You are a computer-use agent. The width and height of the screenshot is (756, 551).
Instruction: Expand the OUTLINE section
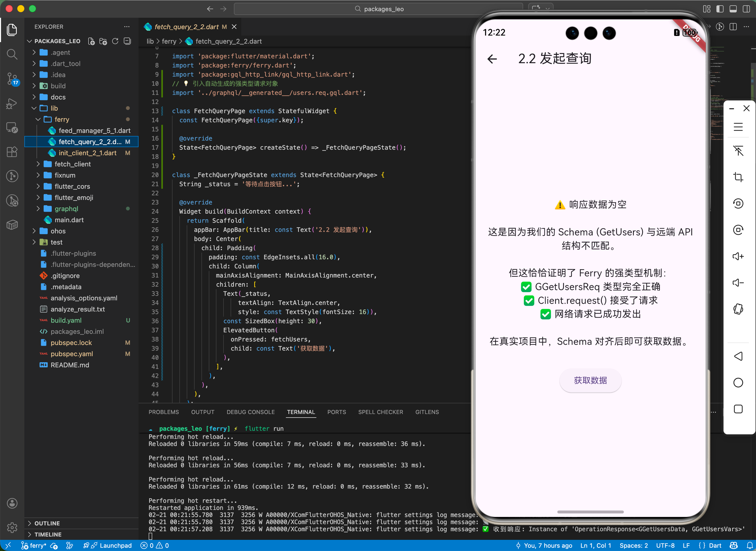(47, 523)
